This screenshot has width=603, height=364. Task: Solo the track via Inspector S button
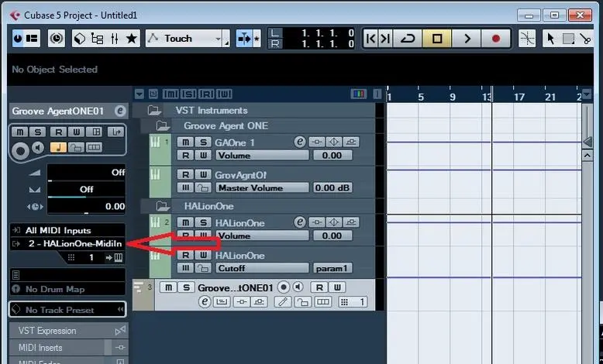(x=38, y=132)
